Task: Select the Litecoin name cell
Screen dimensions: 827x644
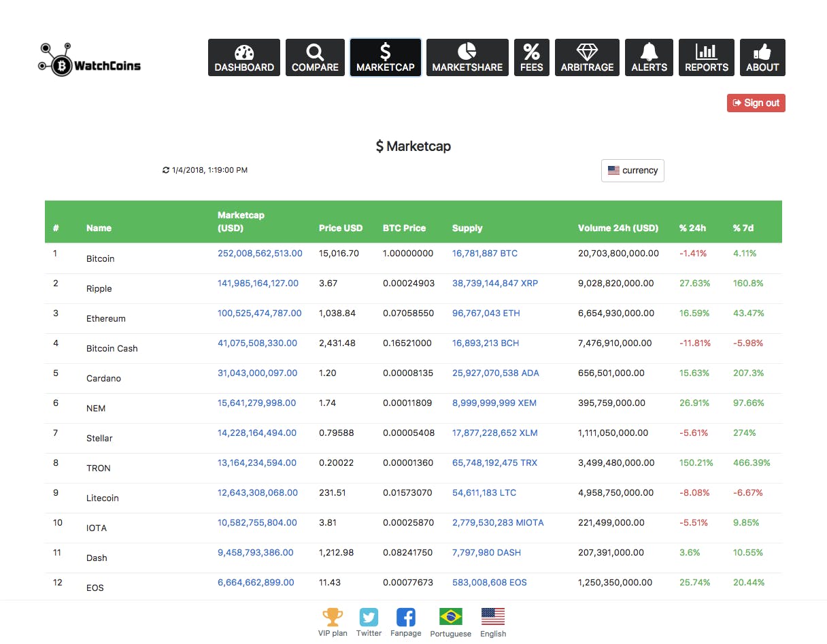Action: 103,498
